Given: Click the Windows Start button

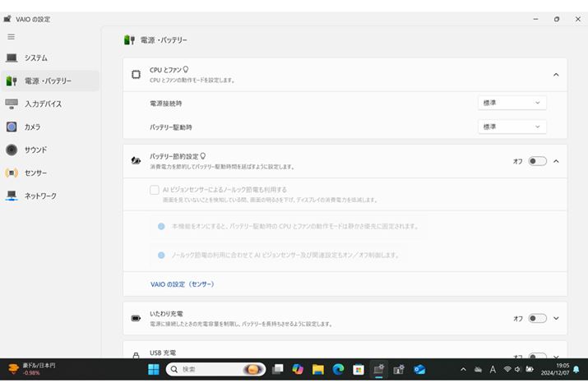Looking at the screenshot, I should point(154,370).
